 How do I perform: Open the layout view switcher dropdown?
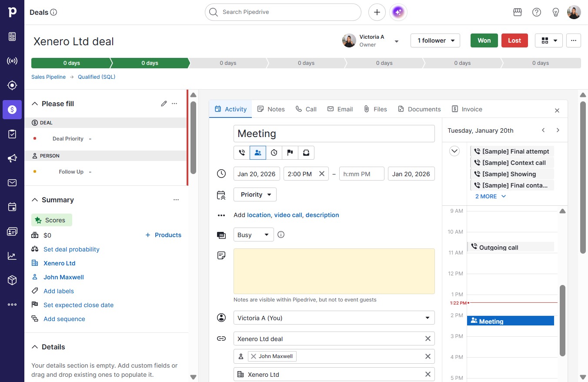(x=549, y=40)
